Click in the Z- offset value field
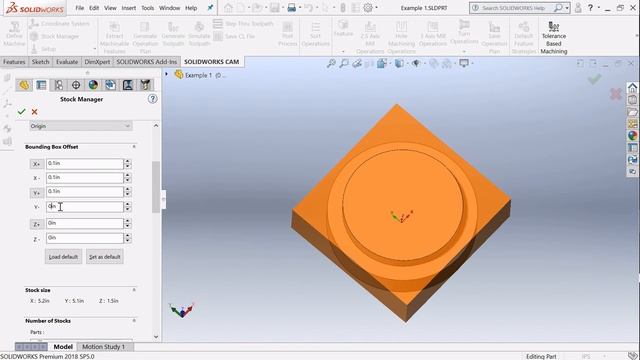The image size is (640, 360). 84,238
